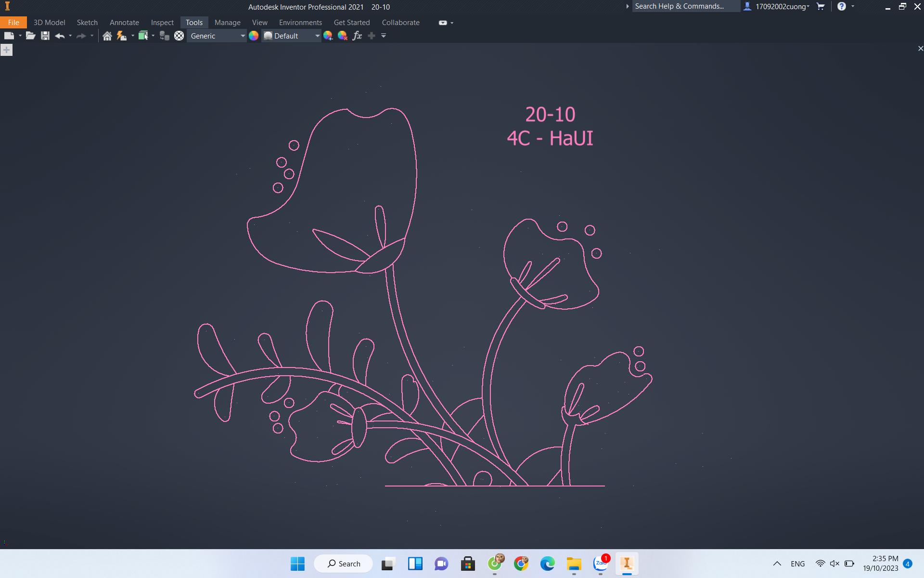924x578 pixels.
Task: Click the taskbar Search box
Action: pyautogui.click(x=343, y=564)
